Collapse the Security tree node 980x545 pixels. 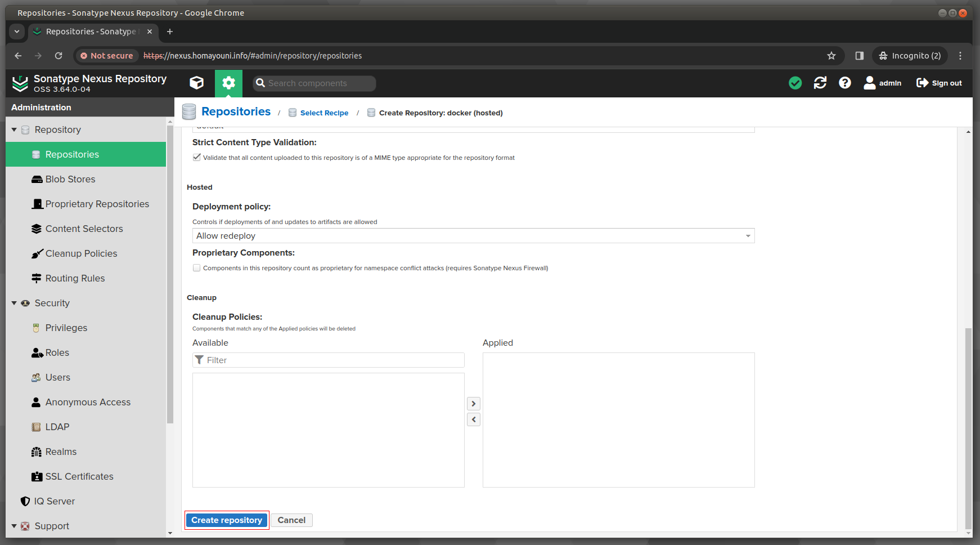(x=14, y=303)
